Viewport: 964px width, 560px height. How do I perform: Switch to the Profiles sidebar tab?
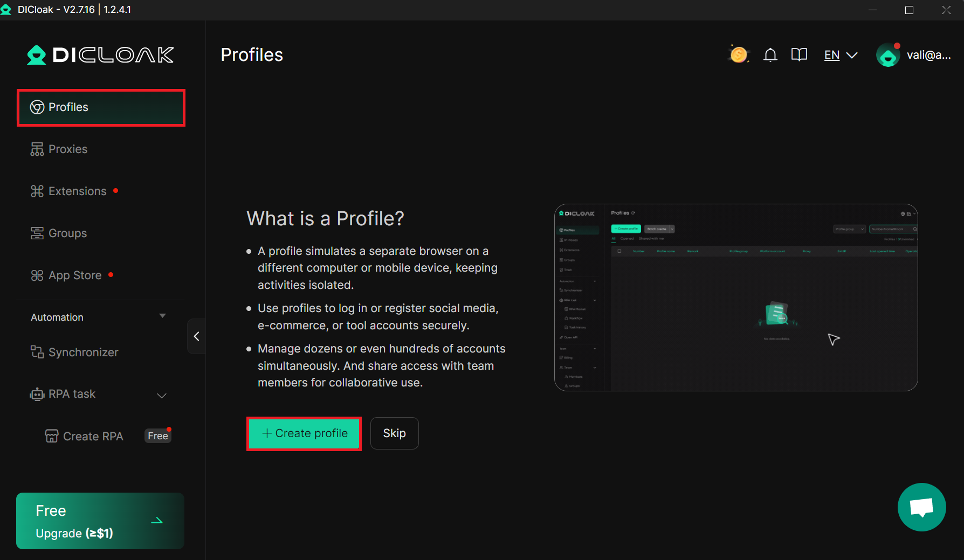[68, 107]
